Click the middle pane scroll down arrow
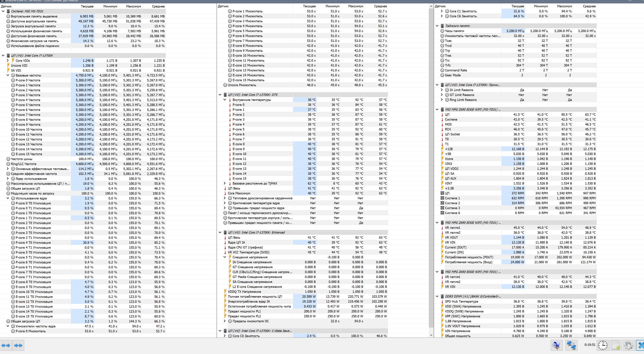The image size is (644, 354). click(x=431, y=335)
